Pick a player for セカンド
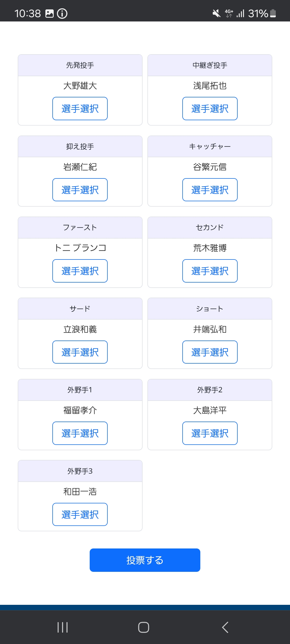Viewport: 290px width, 644px height. click(210, 271)
